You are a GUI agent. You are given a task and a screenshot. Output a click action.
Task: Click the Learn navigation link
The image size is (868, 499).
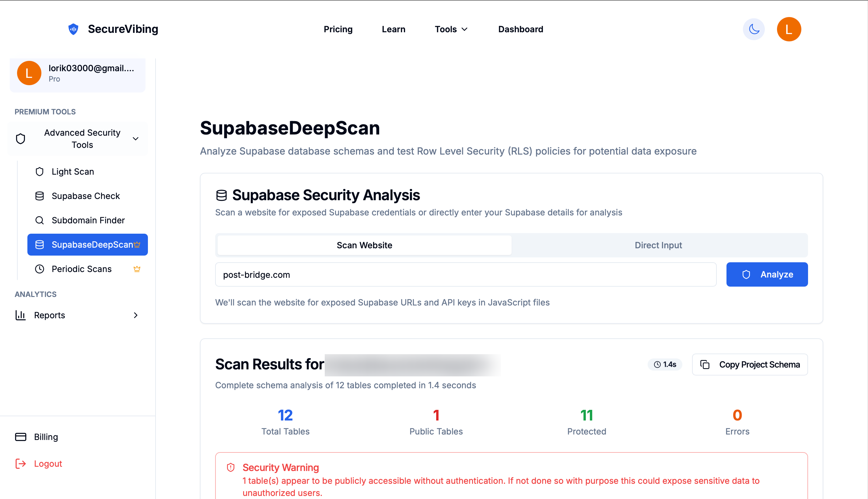coord(393,29)
